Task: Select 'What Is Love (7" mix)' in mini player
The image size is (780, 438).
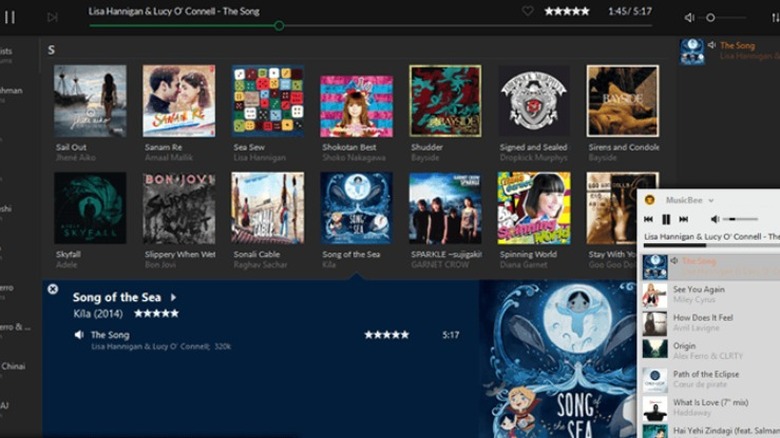Action: point(710,408)
